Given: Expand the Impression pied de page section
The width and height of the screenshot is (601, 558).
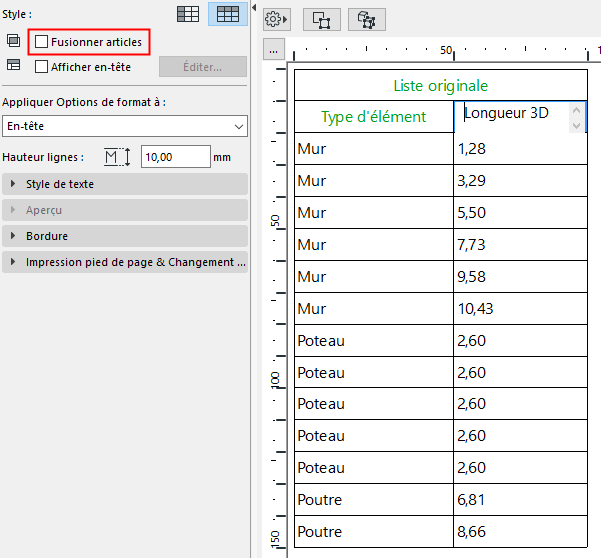Looking at the screenshot, I should tap(124, 262).
